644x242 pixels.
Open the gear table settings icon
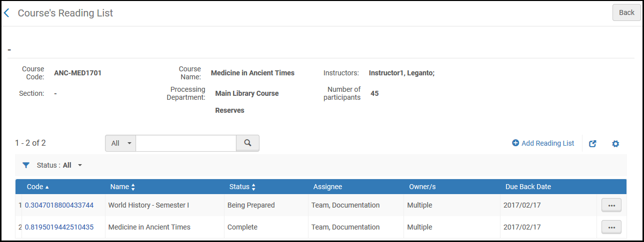click(615, 144)
